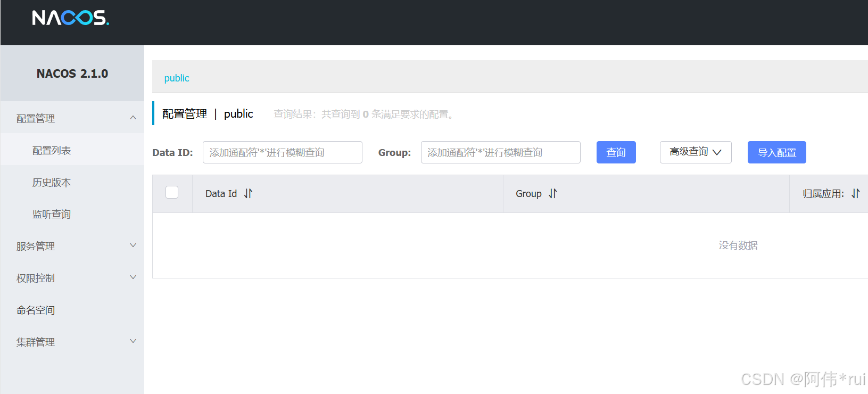
Task: Click the NACOS logo in header
Action: 70,18
